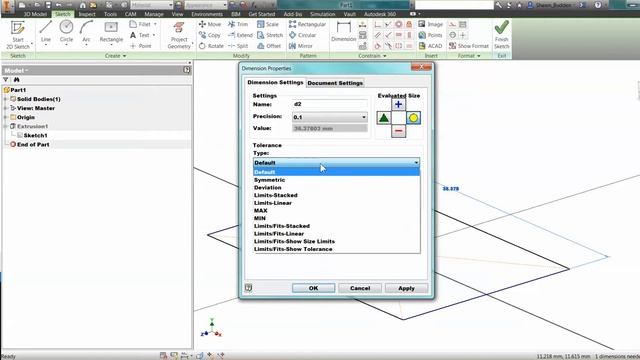Select the Line tool
This screenshot has width=640, height=360.
[x=46, y=32]
